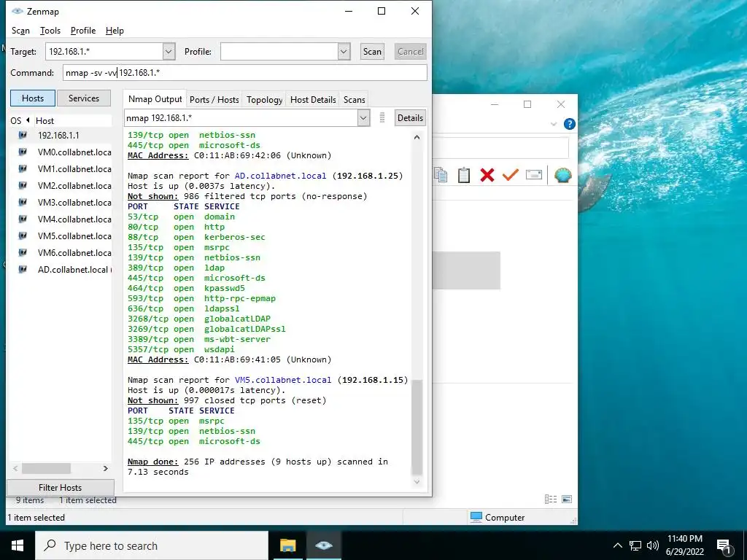Show hidden tray icons chevron
The width and height of the screenshot is (747, 560).
click(617, 545)
